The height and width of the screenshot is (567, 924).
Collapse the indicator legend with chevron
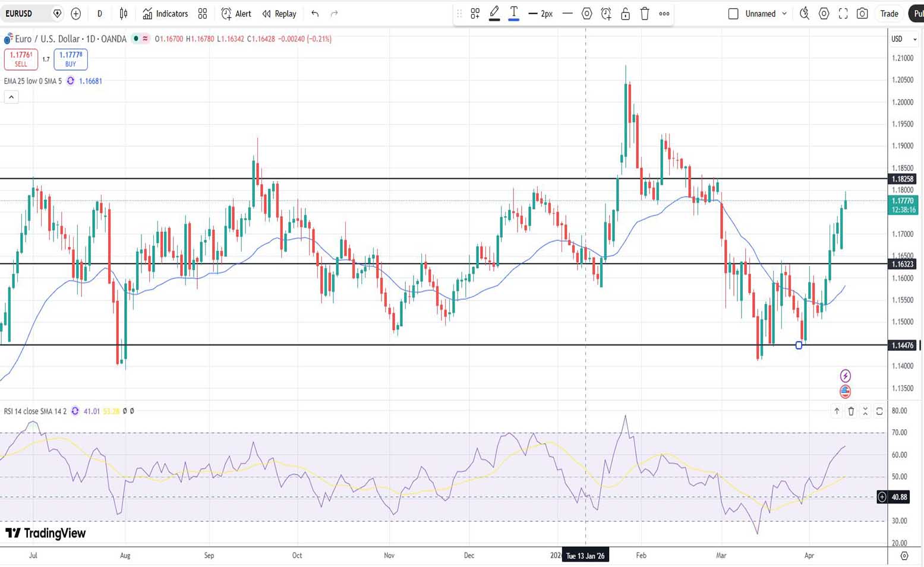11,97
